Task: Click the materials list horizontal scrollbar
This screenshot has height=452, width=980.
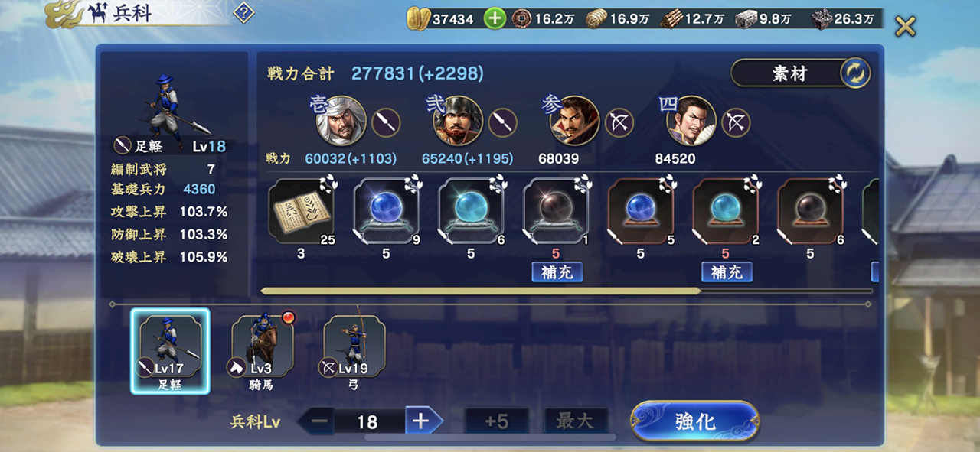Action: tap(566, 291)
